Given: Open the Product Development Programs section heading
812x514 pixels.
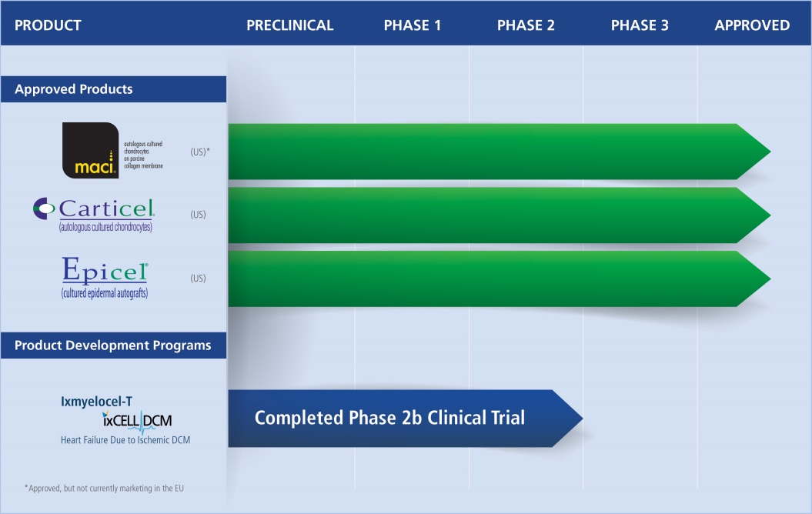Looking at the screenshot, I should click(112, 345).
